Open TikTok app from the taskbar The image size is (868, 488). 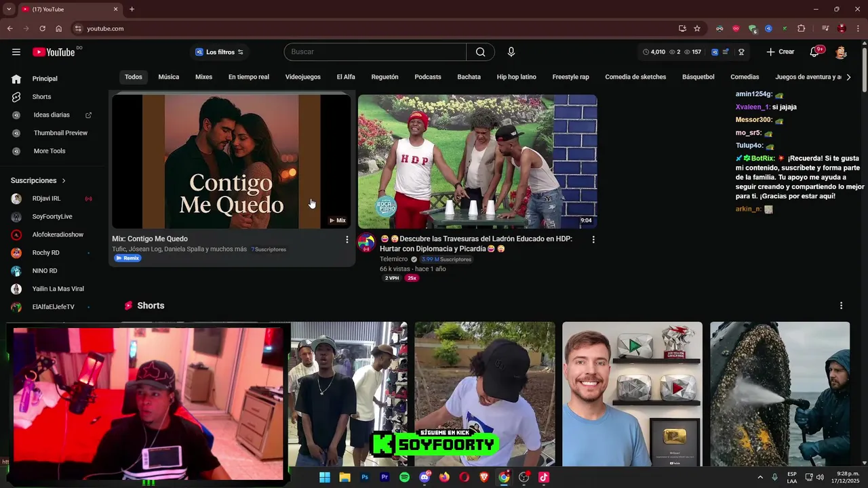pyautogui.click(x=544, y=477)
